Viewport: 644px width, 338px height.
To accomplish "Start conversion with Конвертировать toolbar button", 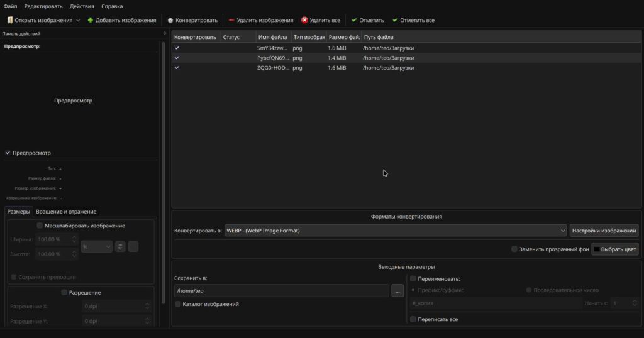I will (192, 20).
